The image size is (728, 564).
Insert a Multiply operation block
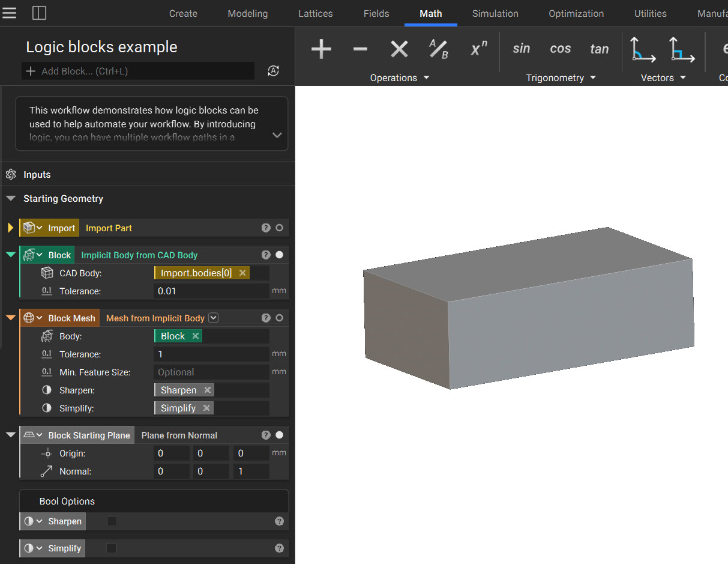coord(399,49)
